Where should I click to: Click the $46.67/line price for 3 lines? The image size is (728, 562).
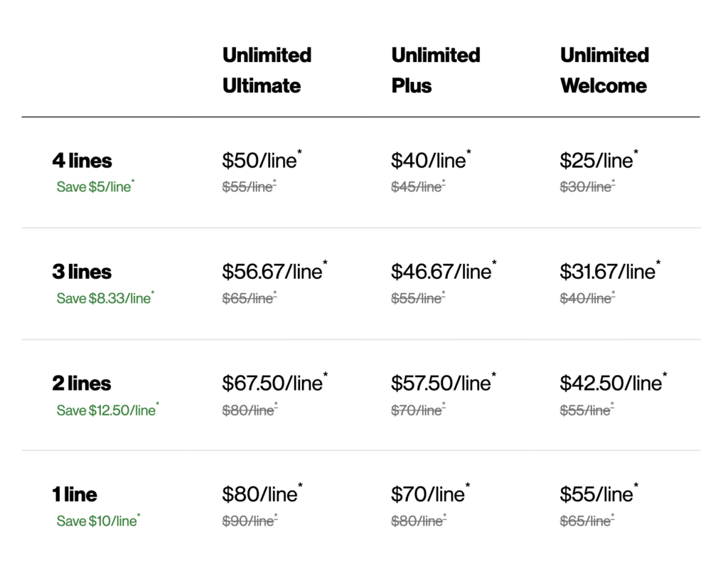pos(441,272)
